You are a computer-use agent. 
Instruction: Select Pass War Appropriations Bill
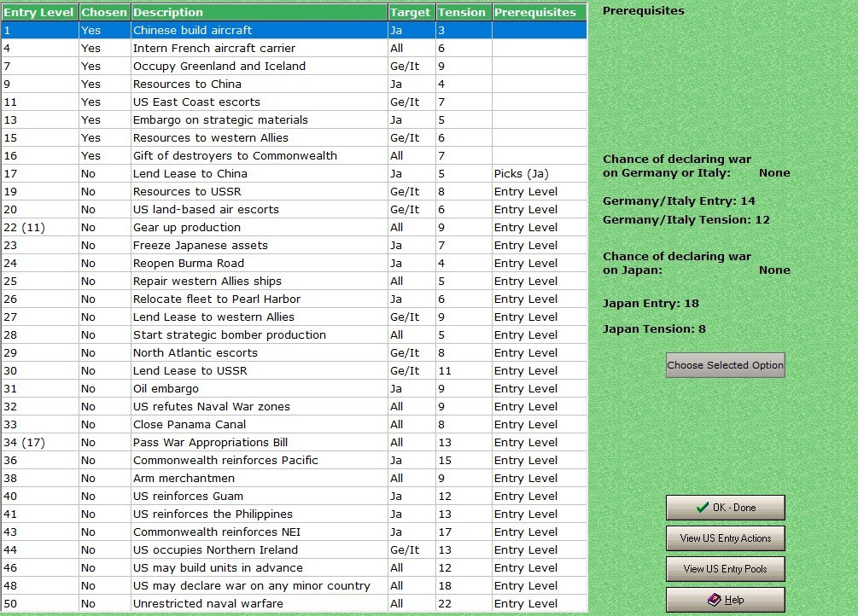295,443
